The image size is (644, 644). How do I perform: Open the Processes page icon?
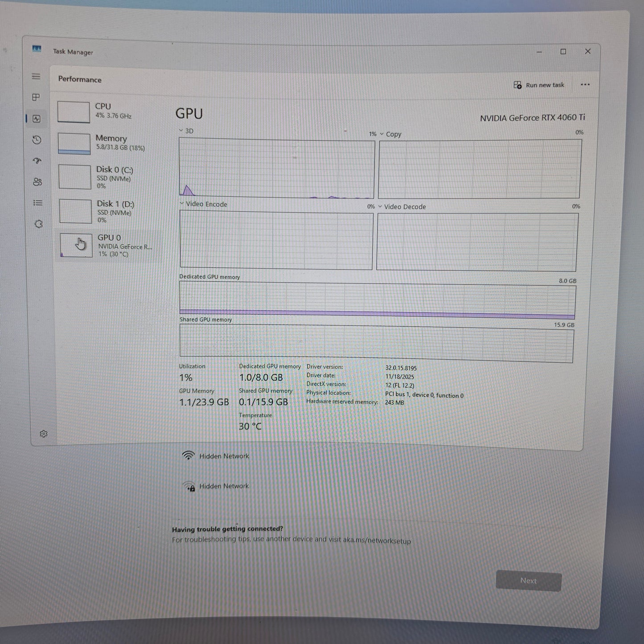click(x=36, y=97)
